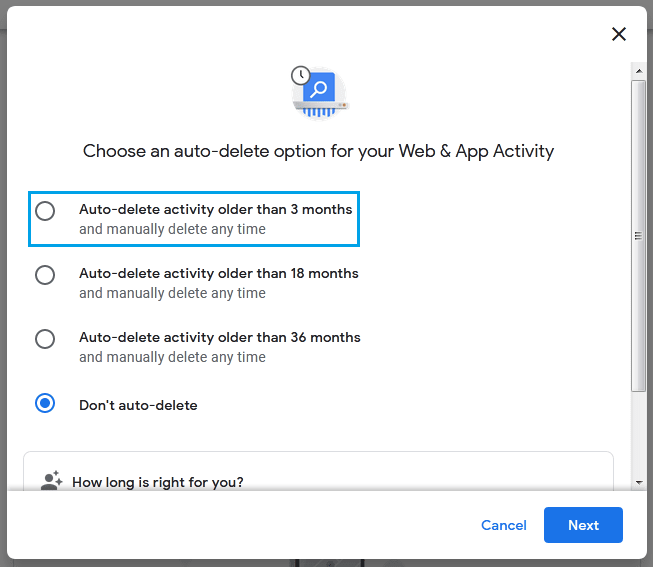Click the person sparkle icon
This screenshot has height=567, width=653.
coord(51,482)
